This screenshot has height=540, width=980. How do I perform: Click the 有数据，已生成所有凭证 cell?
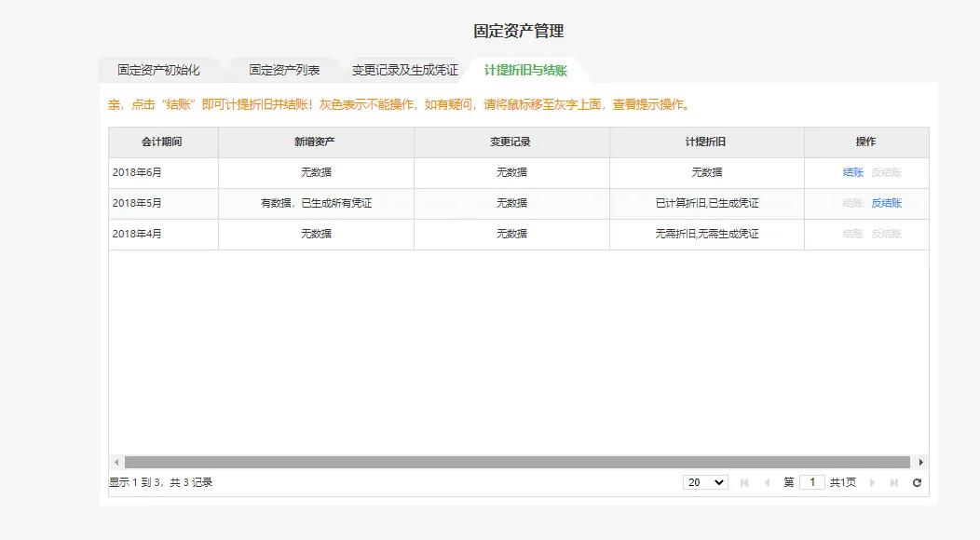(315, 202)
